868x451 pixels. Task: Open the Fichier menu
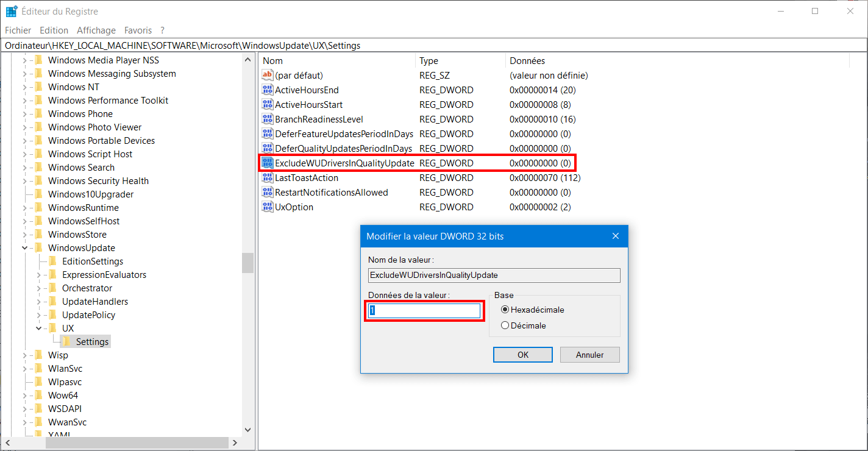click(x=18, y=30)
